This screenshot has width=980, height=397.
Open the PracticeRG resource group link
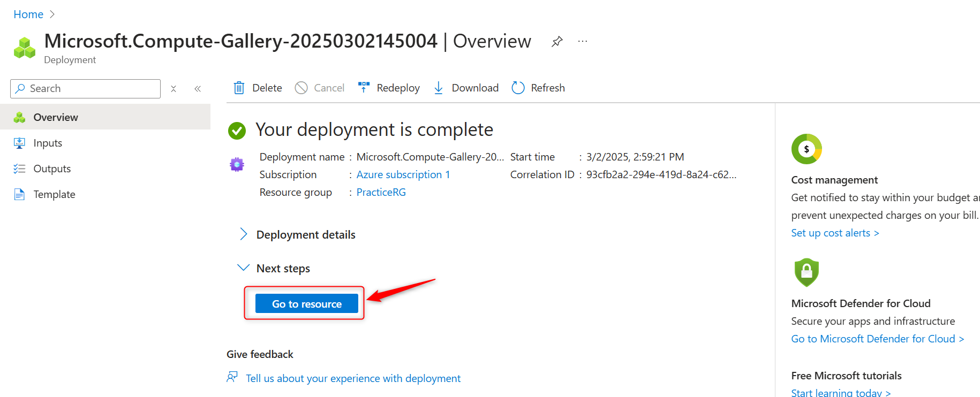(x=381, y=192)
